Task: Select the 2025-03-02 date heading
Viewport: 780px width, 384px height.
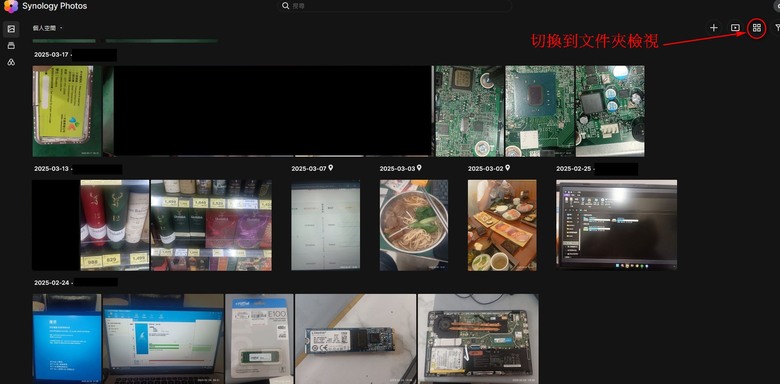Action: click(486, 169)
